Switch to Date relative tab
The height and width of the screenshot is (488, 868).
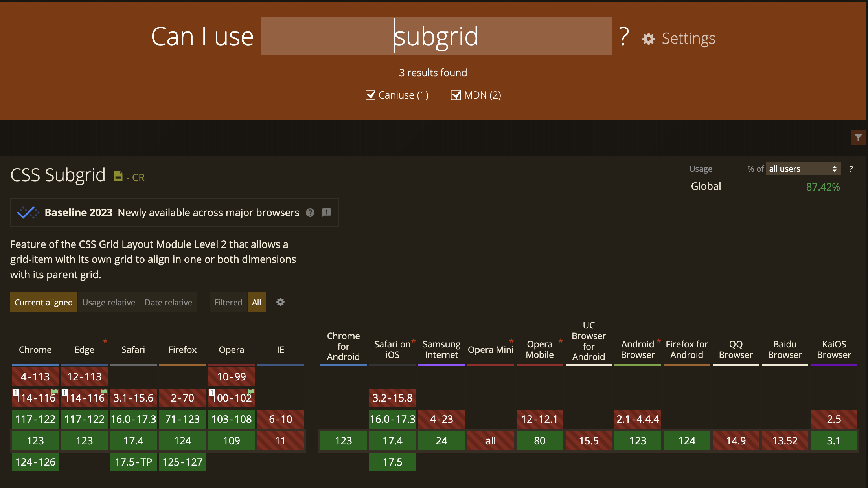pos(168,301)
